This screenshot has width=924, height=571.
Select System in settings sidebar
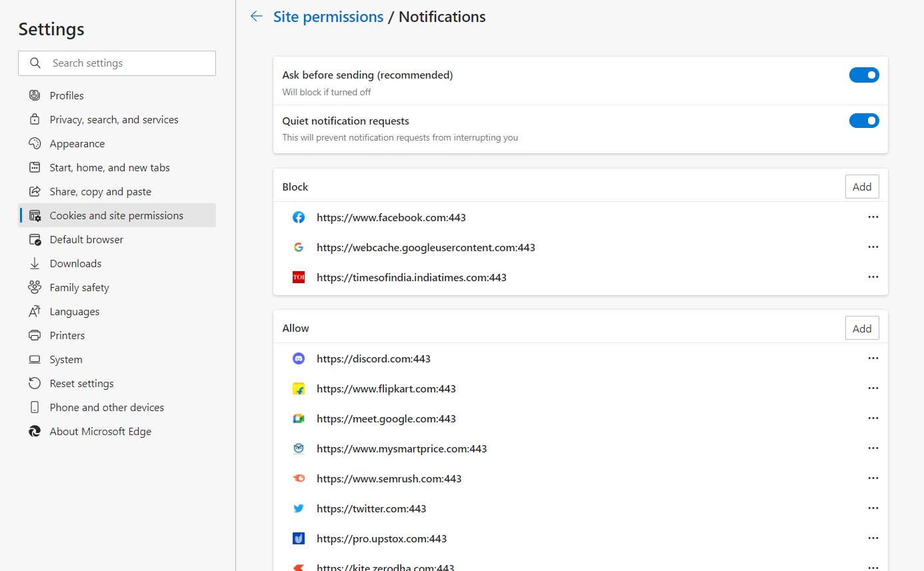[117, 359]
